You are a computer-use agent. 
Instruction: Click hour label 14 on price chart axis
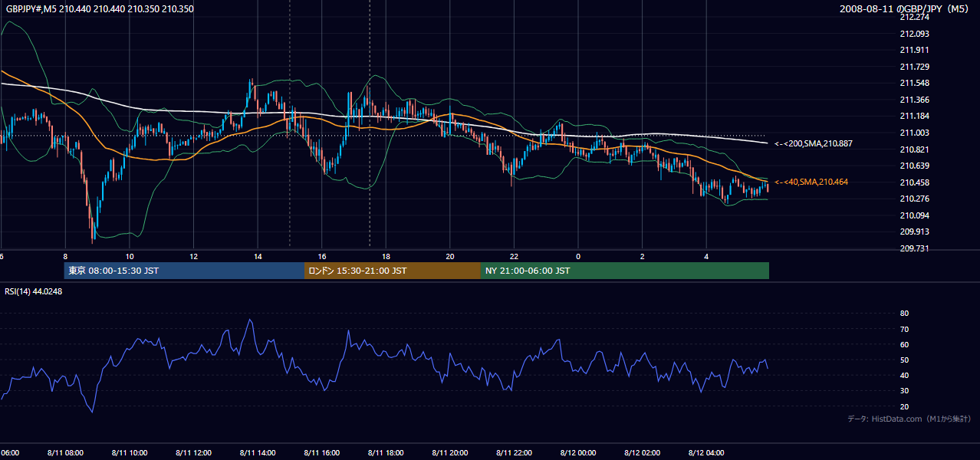258,257
